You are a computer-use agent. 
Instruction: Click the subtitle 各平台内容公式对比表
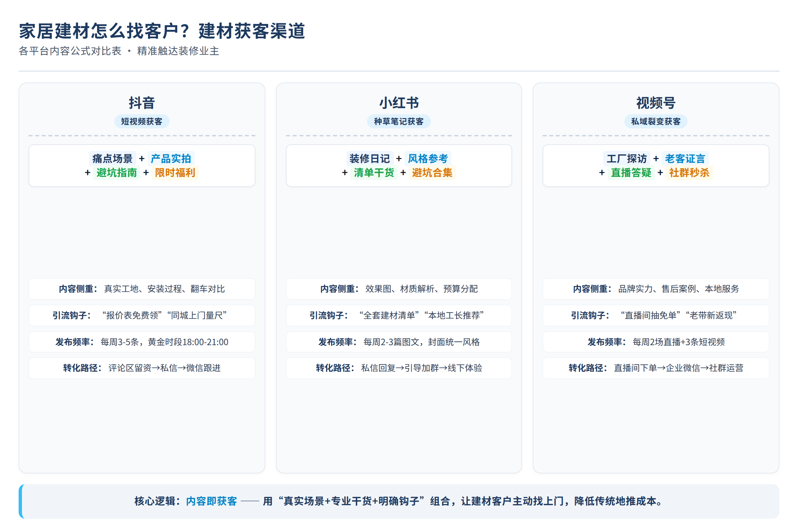[x=70, y=51]
